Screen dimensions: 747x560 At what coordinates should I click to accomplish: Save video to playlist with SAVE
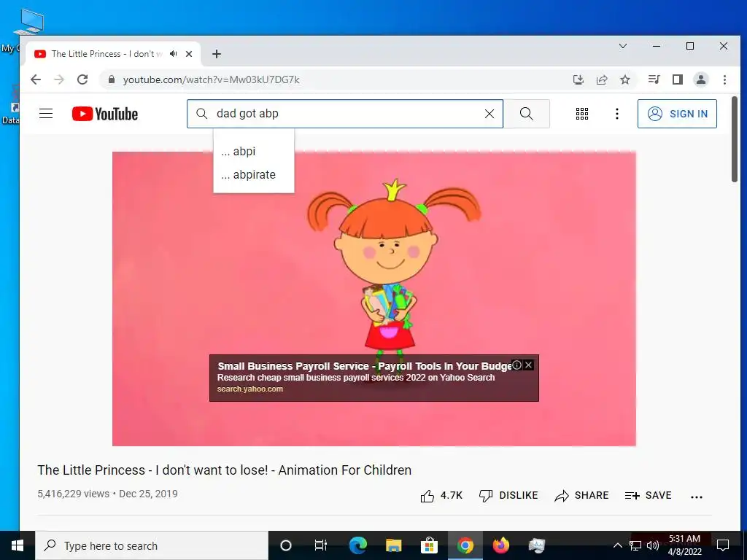[649, 496]
